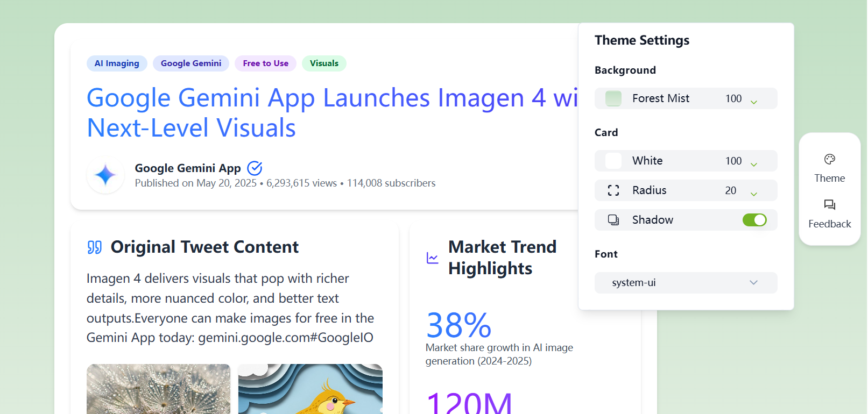
Task: Click the Gemini star avatar logo
Action: [x=105, y=175]
